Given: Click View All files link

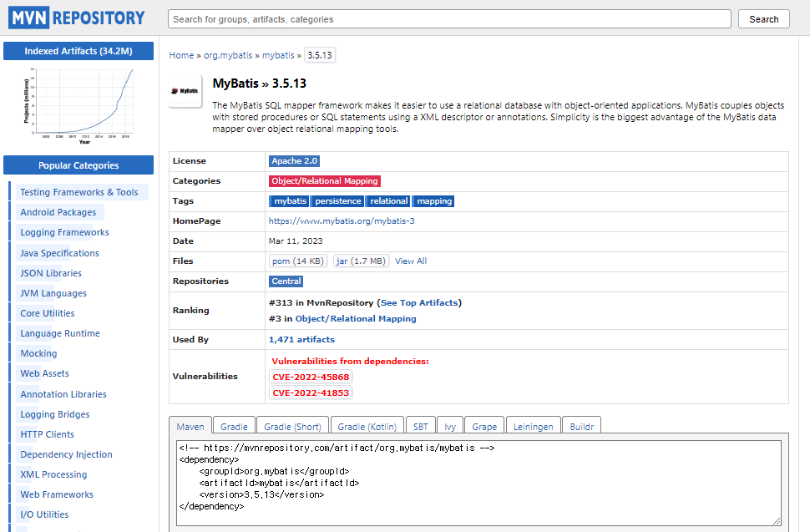Looking at the screenshot, I should (411, 261).
